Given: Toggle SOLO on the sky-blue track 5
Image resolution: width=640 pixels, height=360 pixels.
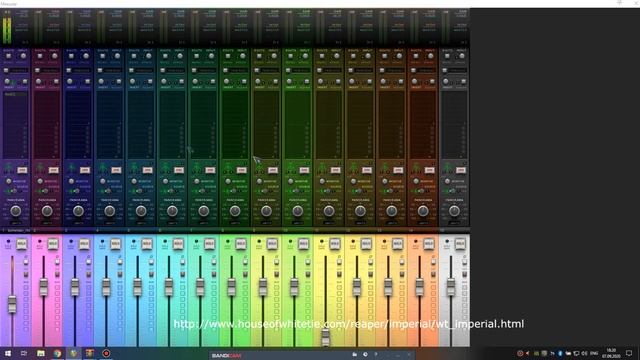Looking at the screenshot, I should click(x=147, y=244).
